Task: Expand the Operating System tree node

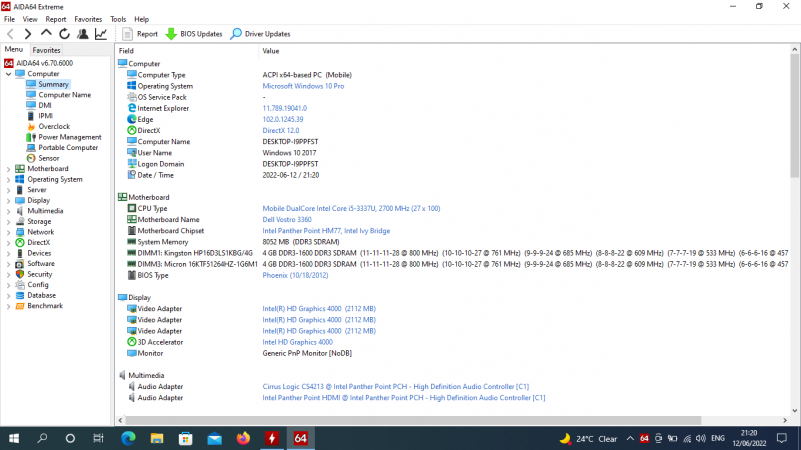Action: pos(8,180)
